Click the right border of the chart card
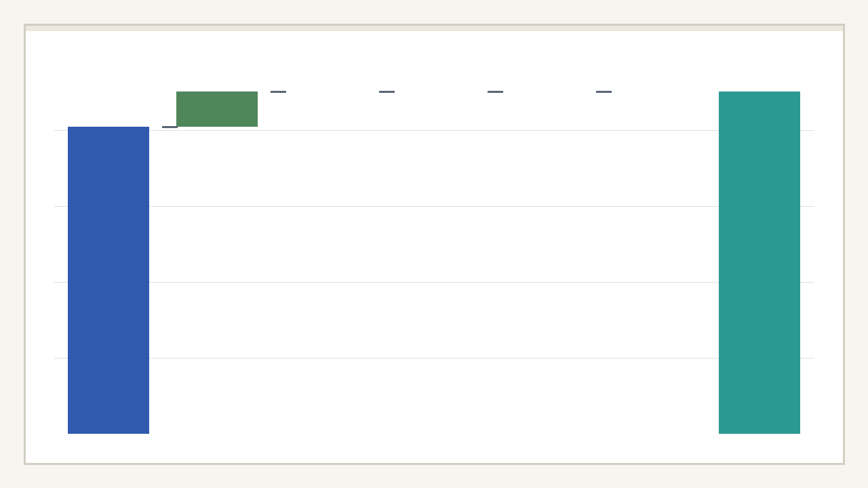The width and height of the screenshot is (868, 488). coord(844,244)
